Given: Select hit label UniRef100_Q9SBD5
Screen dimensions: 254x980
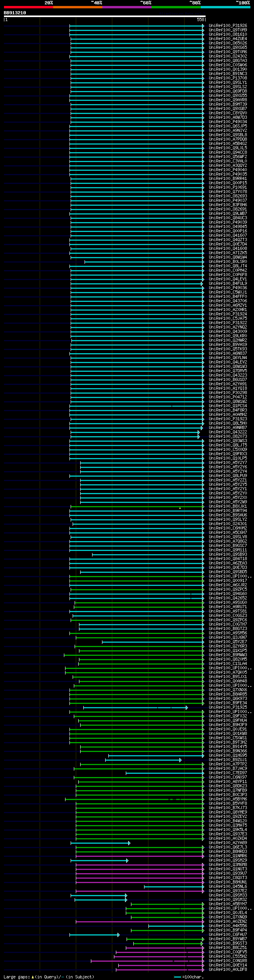Looking at the screenshot, I should pyautogui.click(x=228, y=572).
